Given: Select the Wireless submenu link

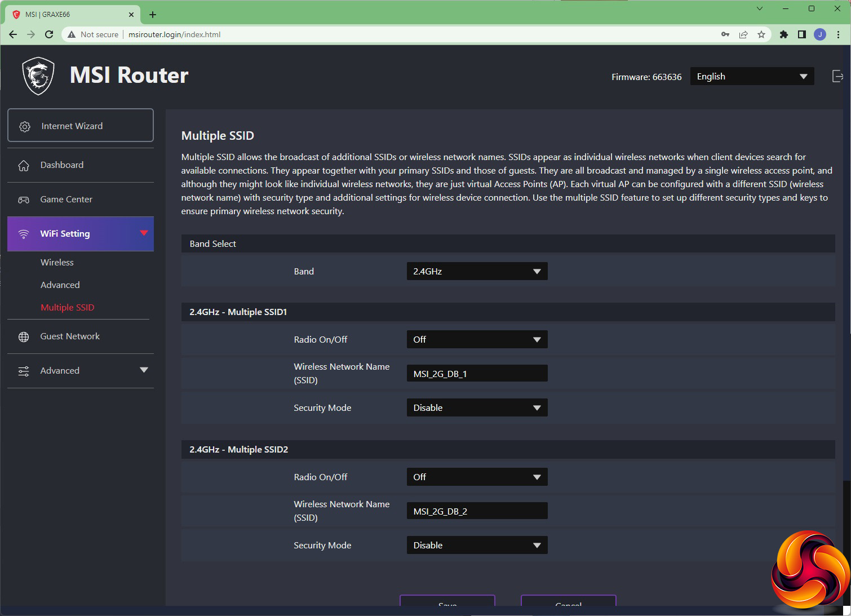Looking at the screenshot, I should tap(57, 263).
